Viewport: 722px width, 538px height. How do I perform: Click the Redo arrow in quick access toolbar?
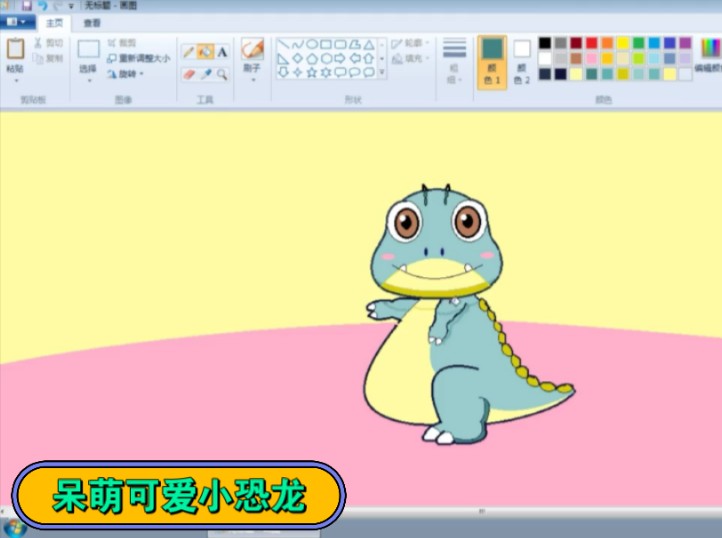coord(57,6)
